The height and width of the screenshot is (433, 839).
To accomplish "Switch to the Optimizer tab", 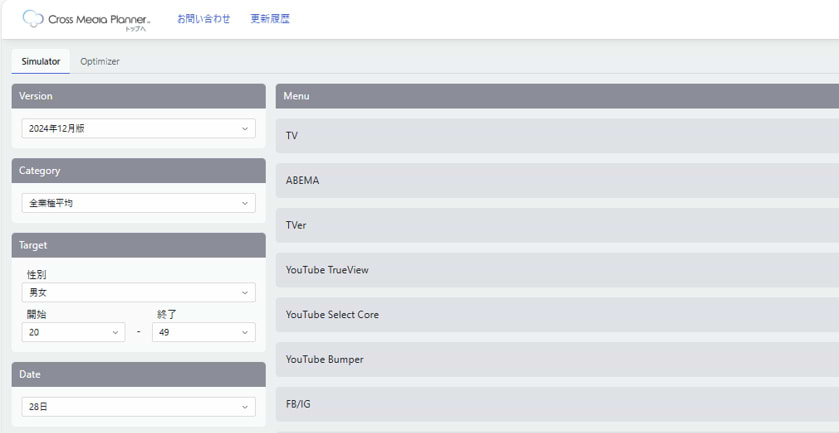I will (x=100, y=62).
